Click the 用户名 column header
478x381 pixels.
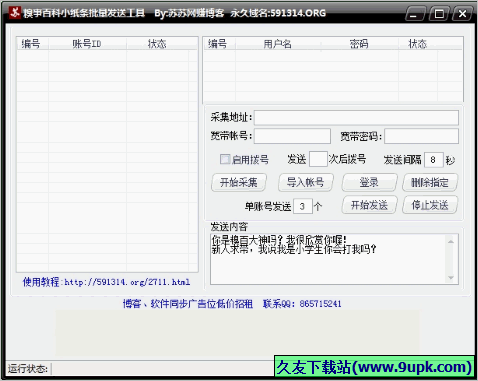(x=278, y=44)
